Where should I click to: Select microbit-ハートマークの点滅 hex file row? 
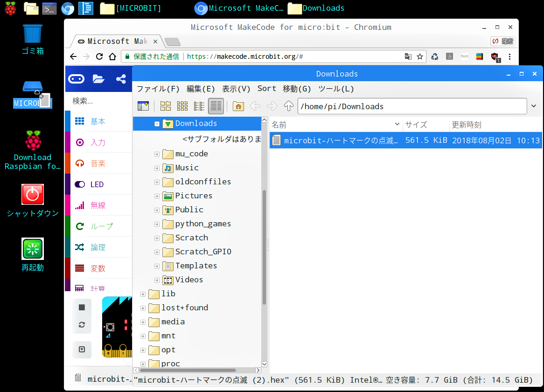click(x=405, y=140)
